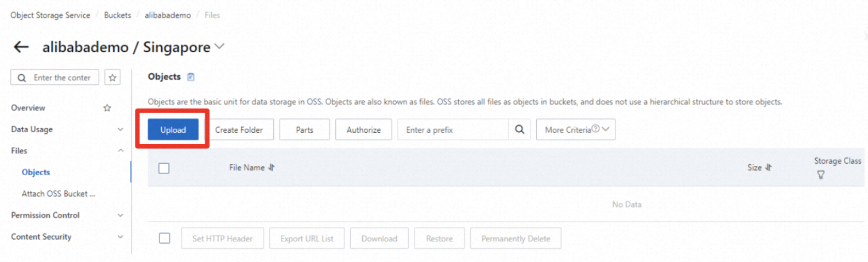Click the blue Upload button
This screenshot has width=868, height=262.
coord(173,130)
